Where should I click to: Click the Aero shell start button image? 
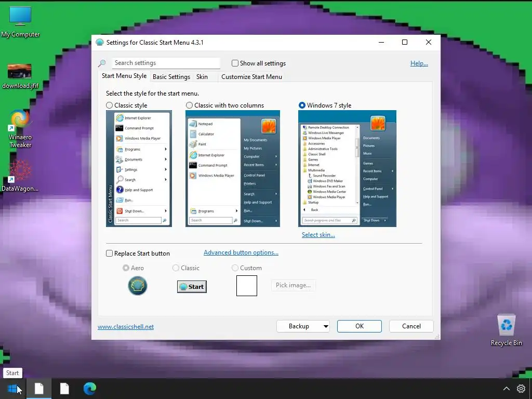tap(137, 286)
